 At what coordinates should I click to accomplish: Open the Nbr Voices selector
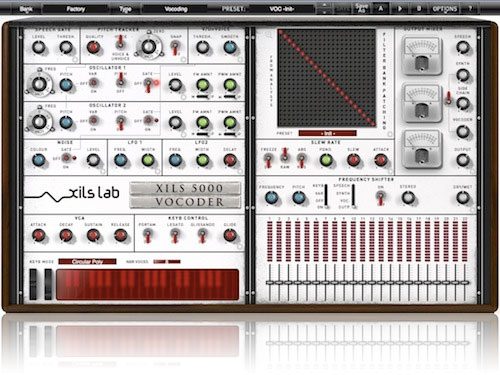(167, 262)
